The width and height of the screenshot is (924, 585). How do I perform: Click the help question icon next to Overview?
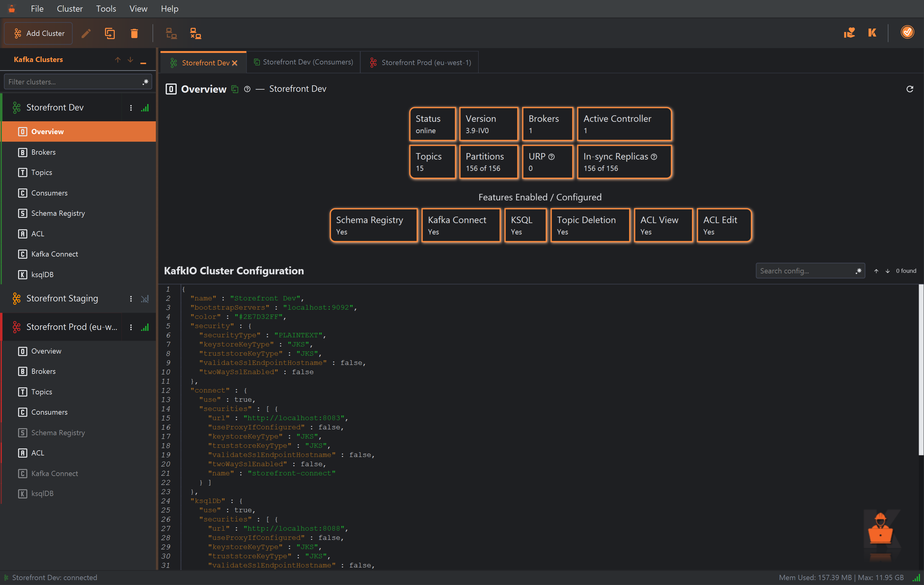(x=247, y=89)
